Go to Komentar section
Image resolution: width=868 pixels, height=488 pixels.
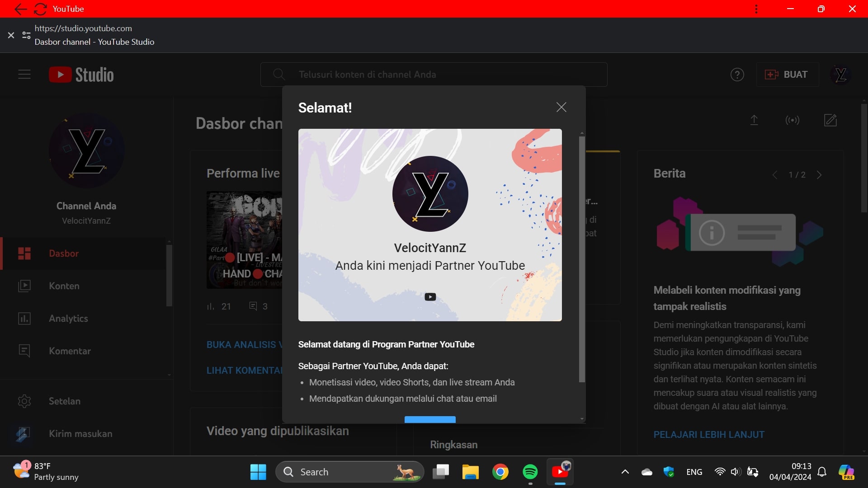70,351
